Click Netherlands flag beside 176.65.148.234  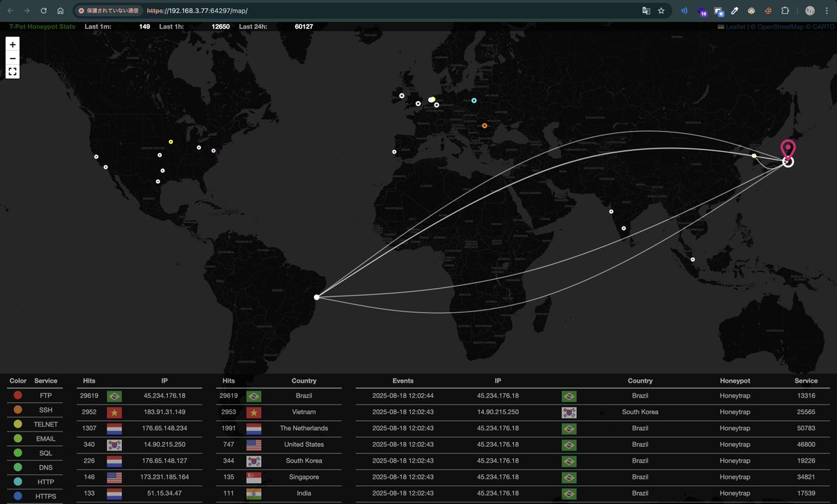(x=114, y=428)
